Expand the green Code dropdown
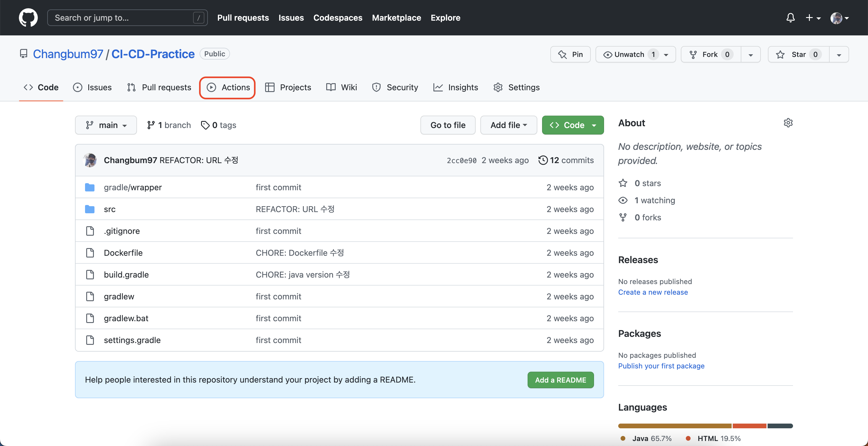This screenshot has width=868, height=446. point(572,125)
